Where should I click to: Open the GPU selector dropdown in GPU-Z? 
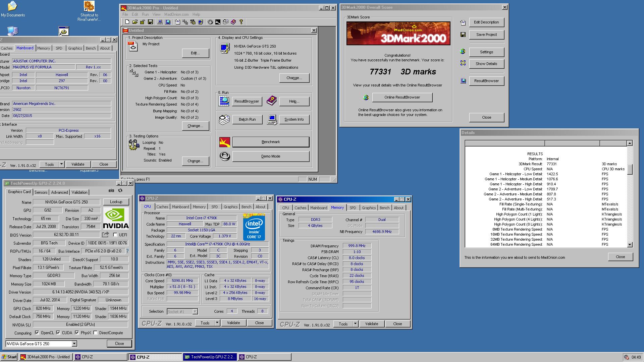tap(74, 344)
